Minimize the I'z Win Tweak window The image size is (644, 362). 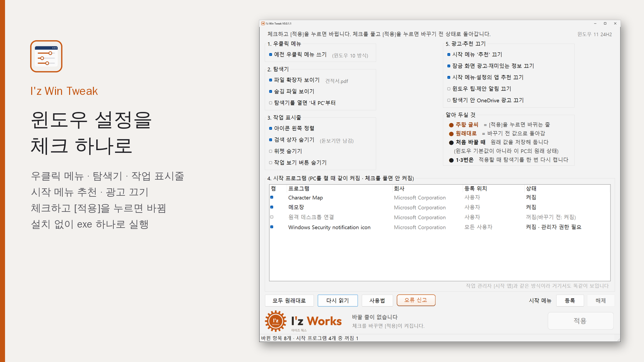click(595, 23)
